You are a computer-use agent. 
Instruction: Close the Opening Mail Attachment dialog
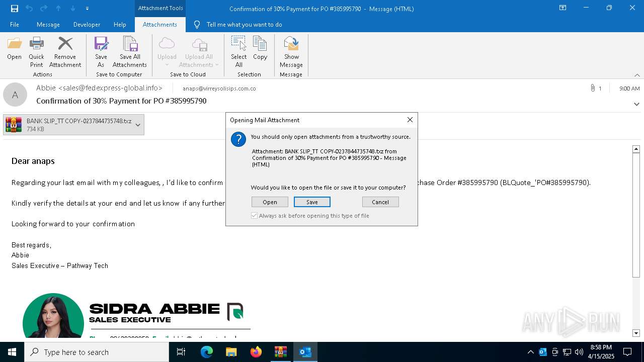[x=410, y=120]
